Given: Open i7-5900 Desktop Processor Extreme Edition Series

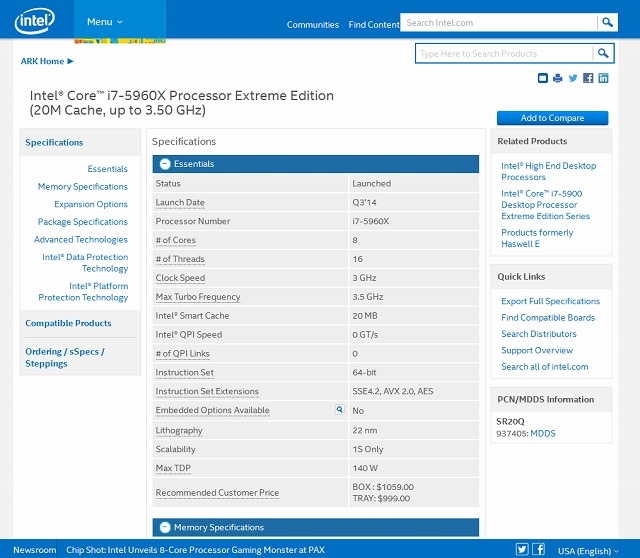Looking at the screenshot, I should [x=545, y=205].
